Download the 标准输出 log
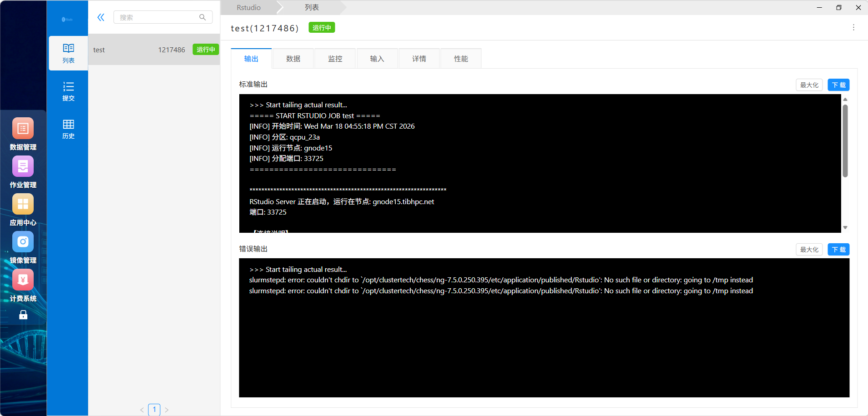868x416 pixels. click(838, 85)
